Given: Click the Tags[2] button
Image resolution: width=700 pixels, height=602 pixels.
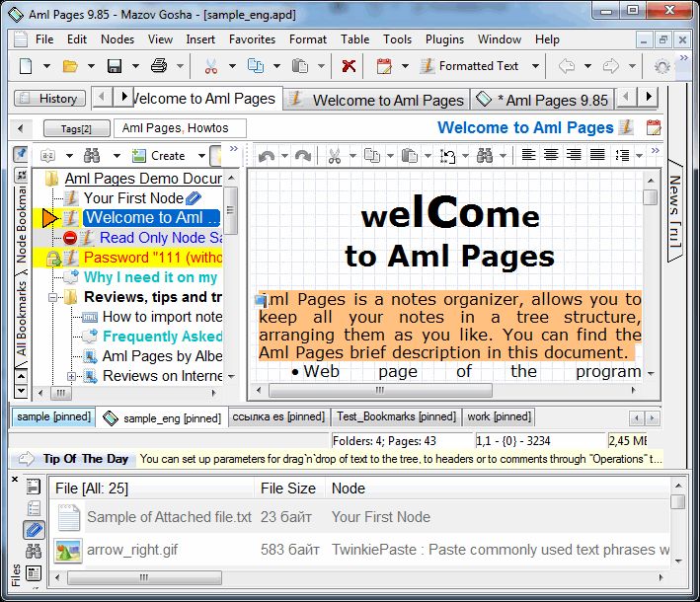Looking at the screenshot, I should pyautogui.click(x=76, y=128).
